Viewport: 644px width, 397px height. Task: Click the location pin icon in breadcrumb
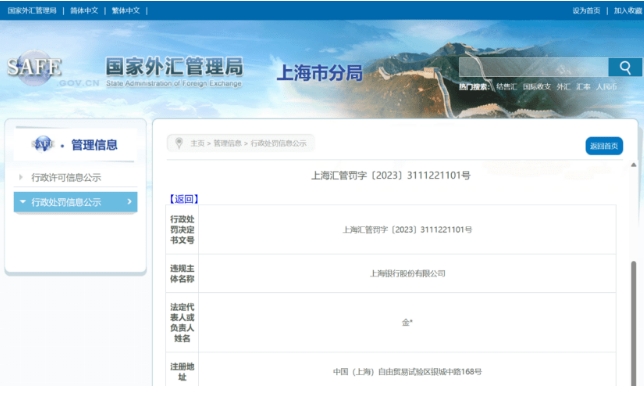(x=179, y=143)
